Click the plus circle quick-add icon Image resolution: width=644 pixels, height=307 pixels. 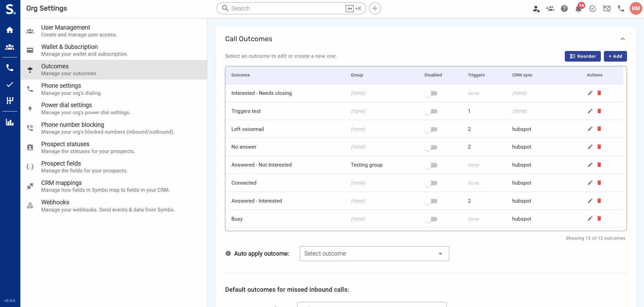(x=375, y=8)
